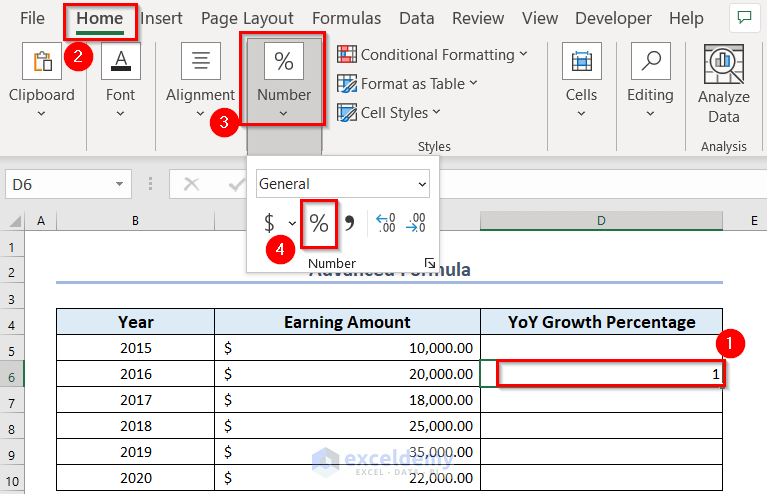Expand Clipboard group chevron
This screenshot has height=494, width=767.
click(x=42, y=114)
